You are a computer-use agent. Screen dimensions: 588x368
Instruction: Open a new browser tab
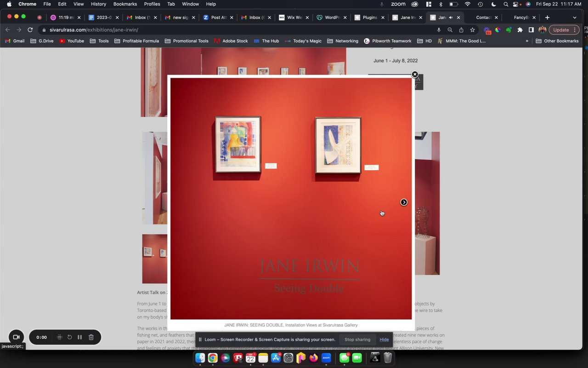[547, 17]
